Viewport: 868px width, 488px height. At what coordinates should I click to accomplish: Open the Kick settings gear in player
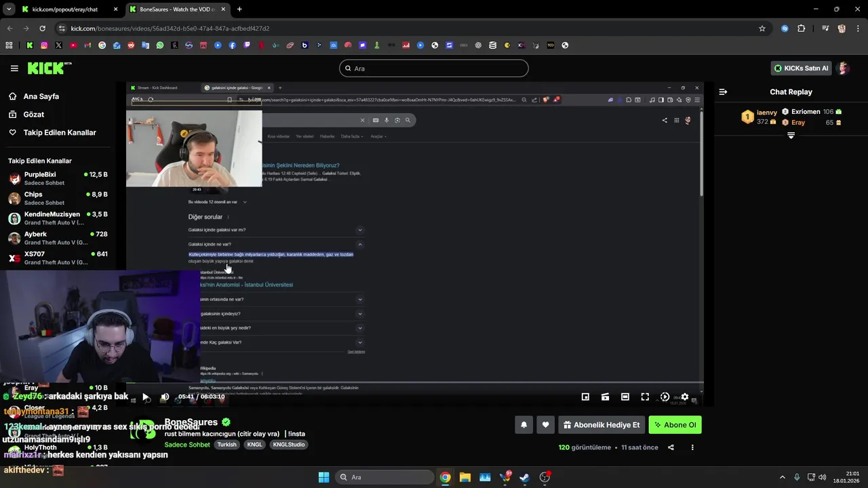685,396
